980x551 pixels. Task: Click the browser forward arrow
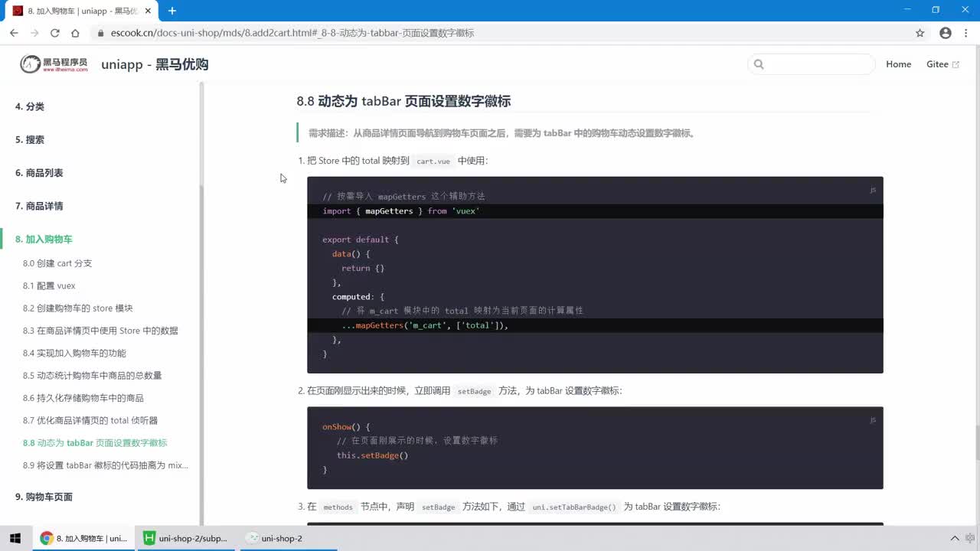coord(34,33)
